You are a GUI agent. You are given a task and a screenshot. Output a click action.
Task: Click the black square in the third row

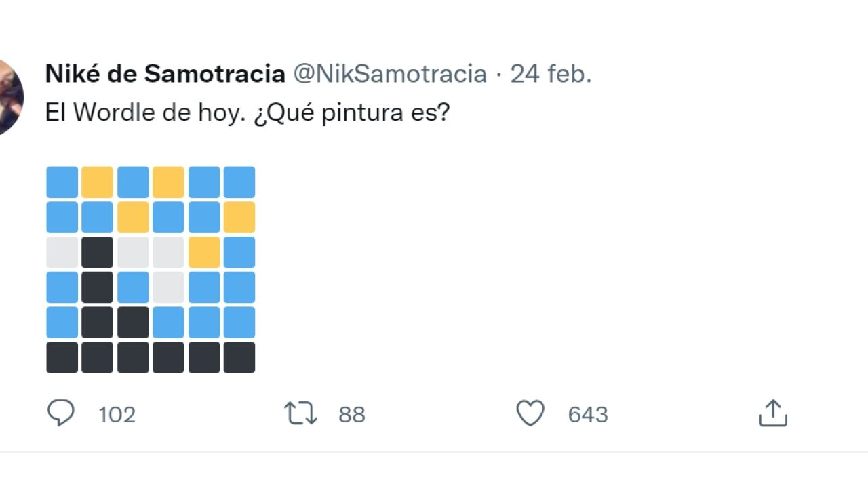(x=98, y=252)
